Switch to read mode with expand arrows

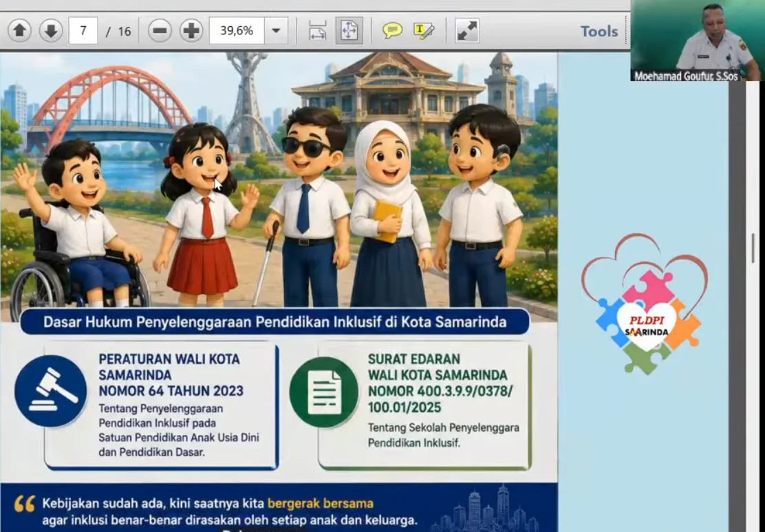467,31
